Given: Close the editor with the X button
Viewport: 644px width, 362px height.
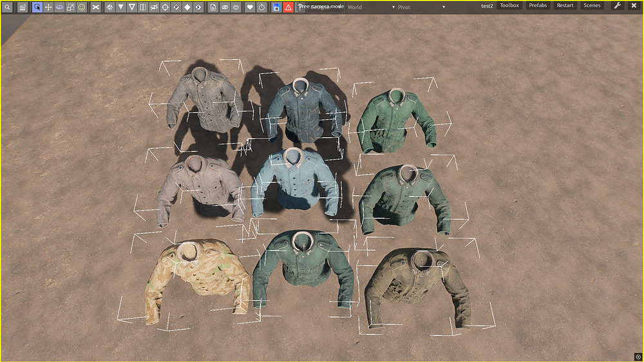Looking at the screenshot, I should (634, 6).
